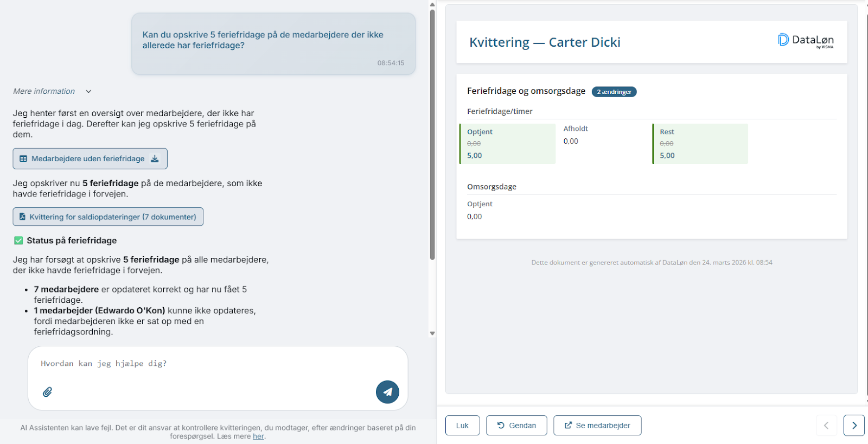868x444 pixels.
Task: Click the 'Hvordan kan jeg hjælpe dig?' input field
Action: (206, 364)
